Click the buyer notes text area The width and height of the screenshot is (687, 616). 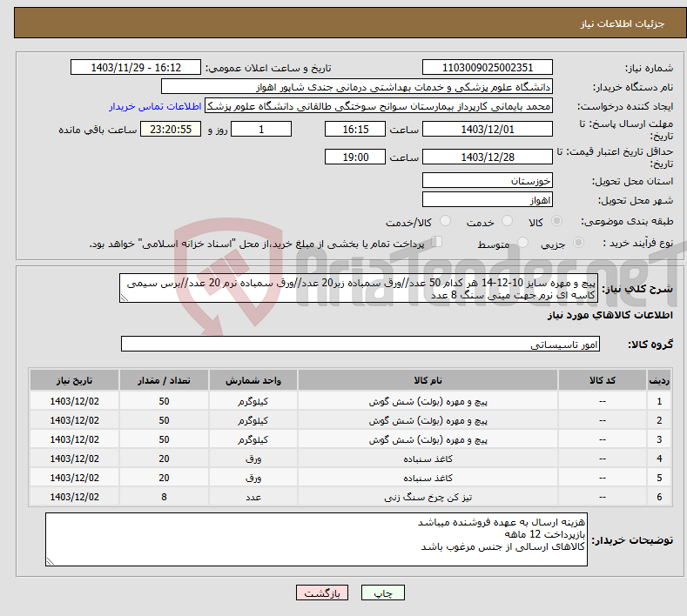[316, 539]
